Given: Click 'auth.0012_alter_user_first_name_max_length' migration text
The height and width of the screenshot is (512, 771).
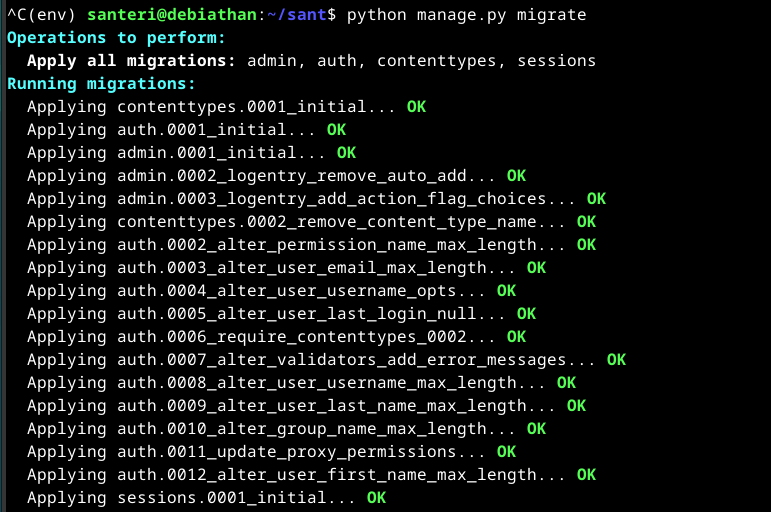Looking at the screenshot, I should pos(326,475).
